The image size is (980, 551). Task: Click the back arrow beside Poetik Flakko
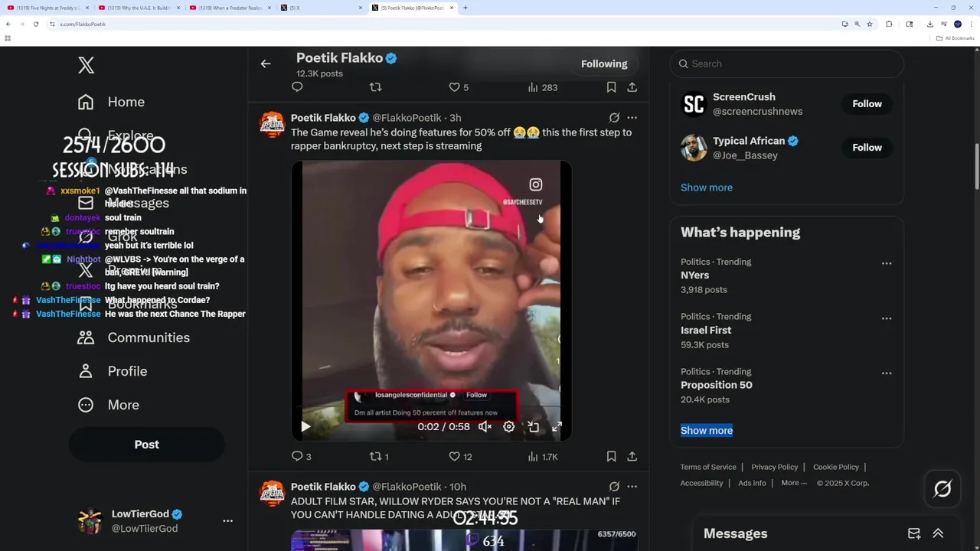pyautogui.click(x=266, y=64)
